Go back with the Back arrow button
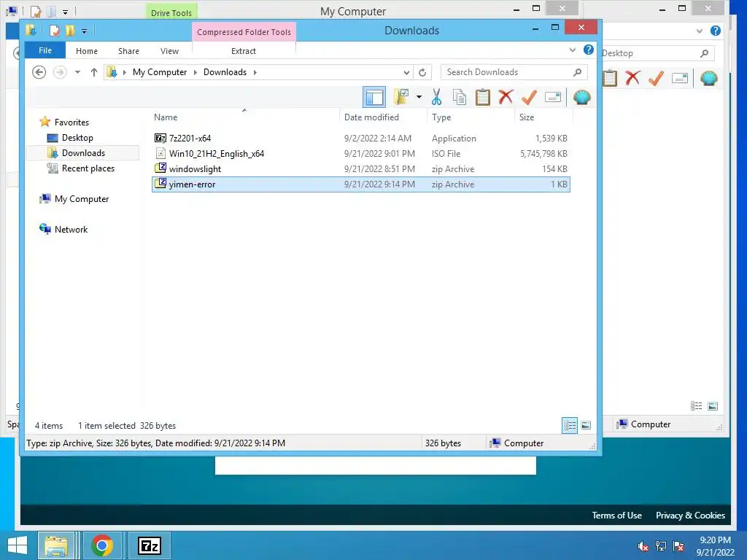747x560 pixels. [39, 72]
